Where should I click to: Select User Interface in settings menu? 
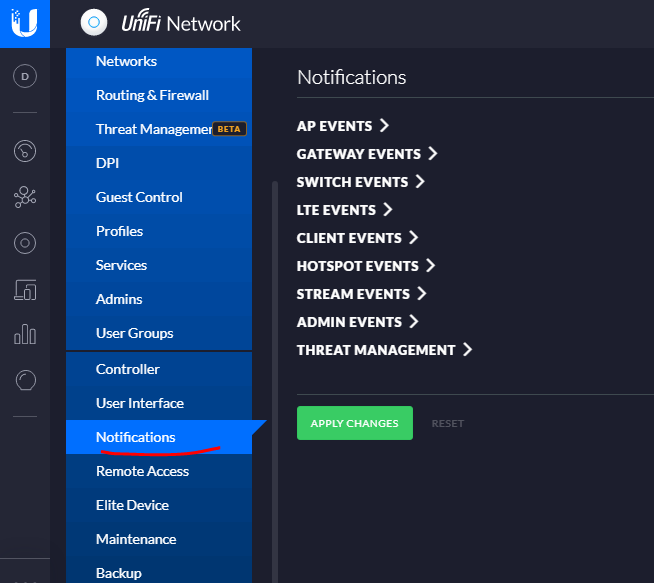159,403
